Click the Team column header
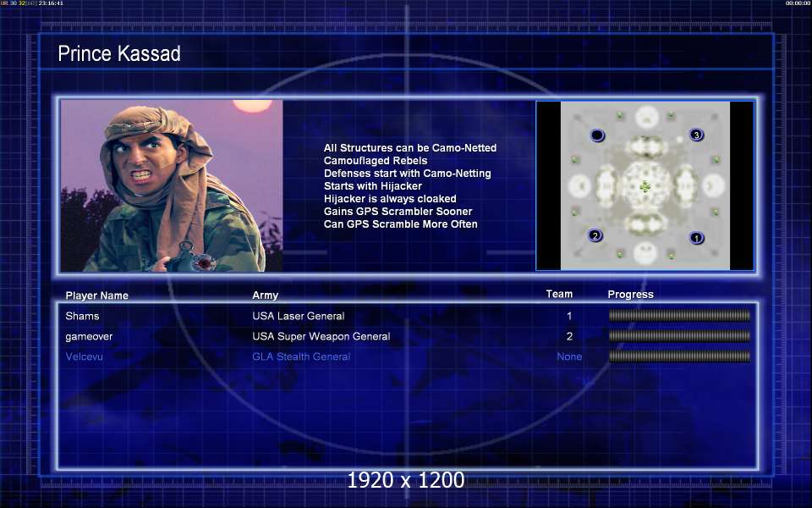Screen dimensions: 812x508 click(559, 294)
